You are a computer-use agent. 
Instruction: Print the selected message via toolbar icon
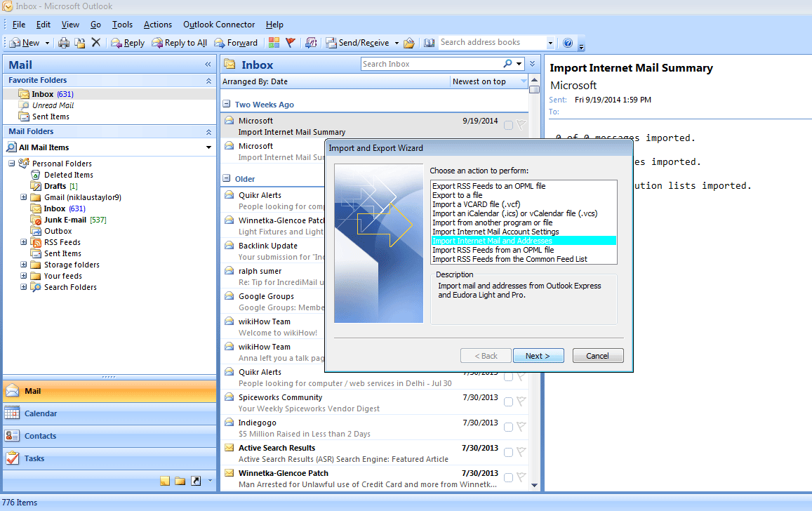pyautogui.click(x=64, y=43)
